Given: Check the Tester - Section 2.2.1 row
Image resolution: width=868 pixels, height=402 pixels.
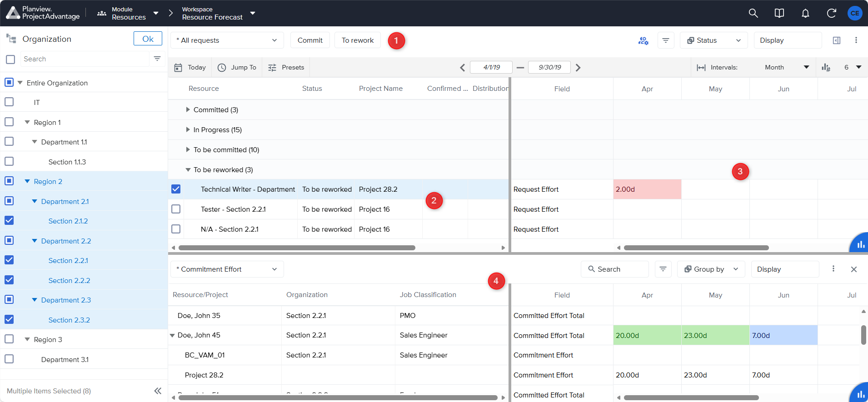Looking at the screenshot, I should (176, 209).
